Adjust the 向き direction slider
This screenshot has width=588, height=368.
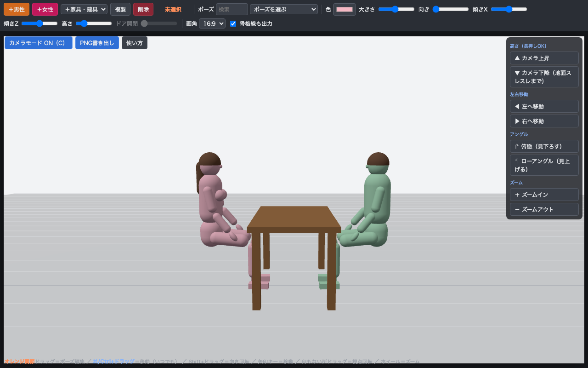451,9
